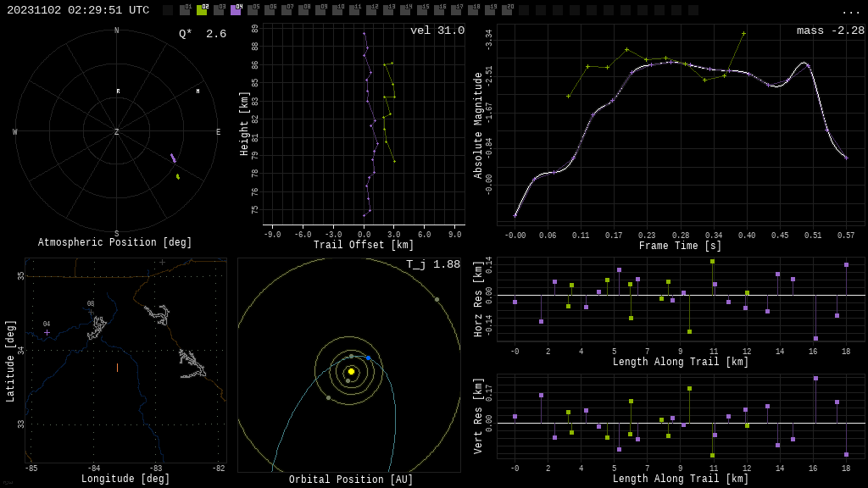This screenshot has height=488, width=868.
Task: Select station 06 indicator box
Action: pyautogui.click(x=270, y=10)
